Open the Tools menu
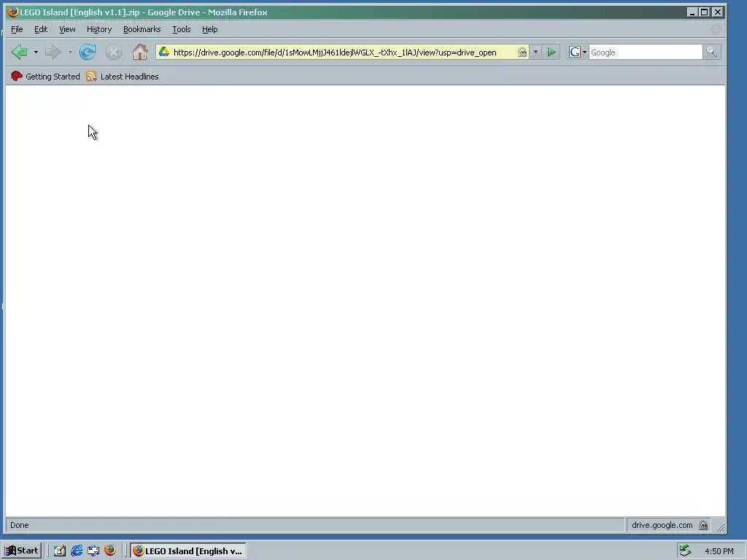Image resolution: width=747 pixels, height=560 pixels. 182,29
